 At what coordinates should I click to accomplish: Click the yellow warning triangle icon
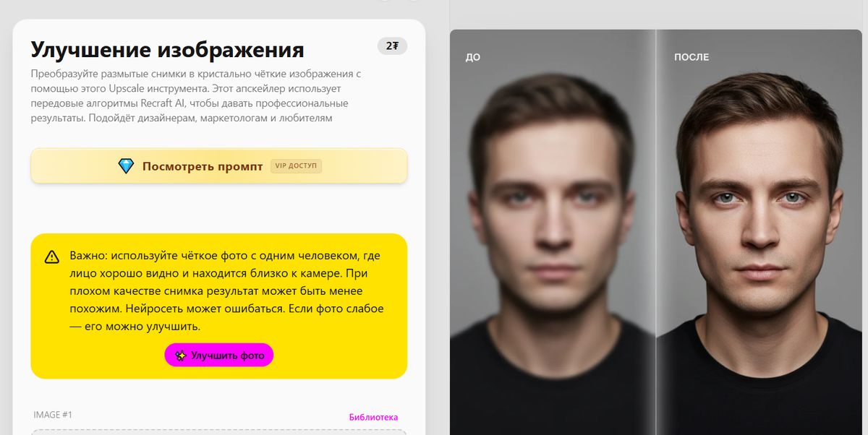[x=52, y=257]
